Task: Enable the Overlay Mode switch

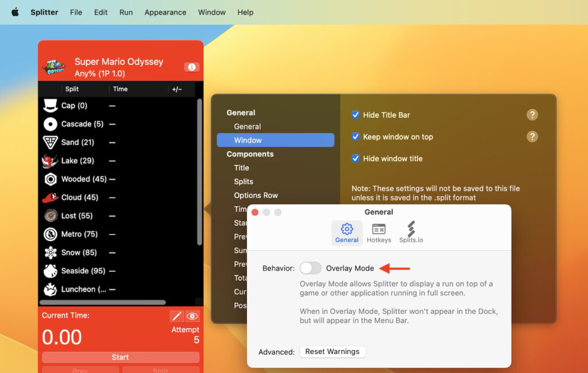Action: tap(311, 268)
